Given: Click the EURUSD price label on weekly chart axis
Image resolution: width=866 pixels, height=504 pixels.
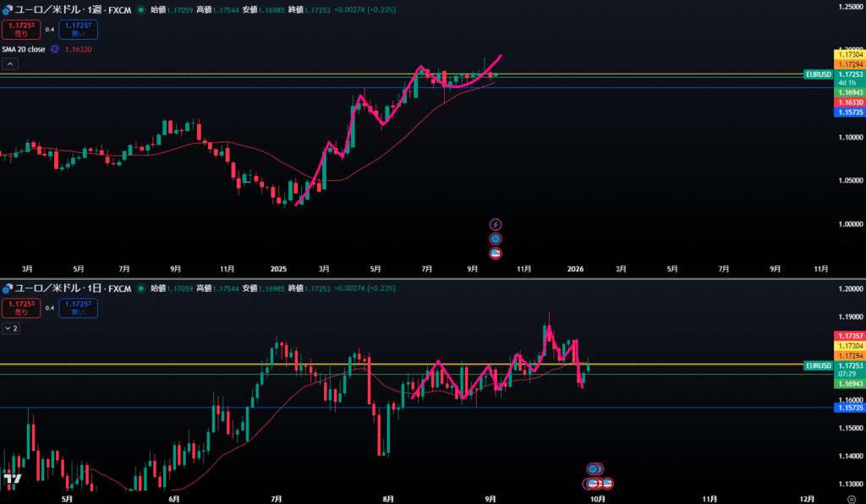Looking at the screenshot, I should point(818,74).
